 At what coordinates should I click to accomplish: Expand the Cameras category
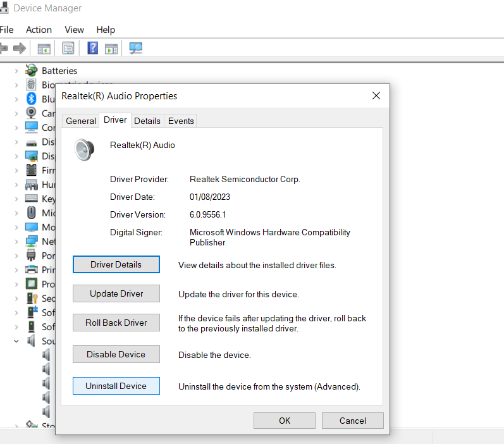[16, 113]
